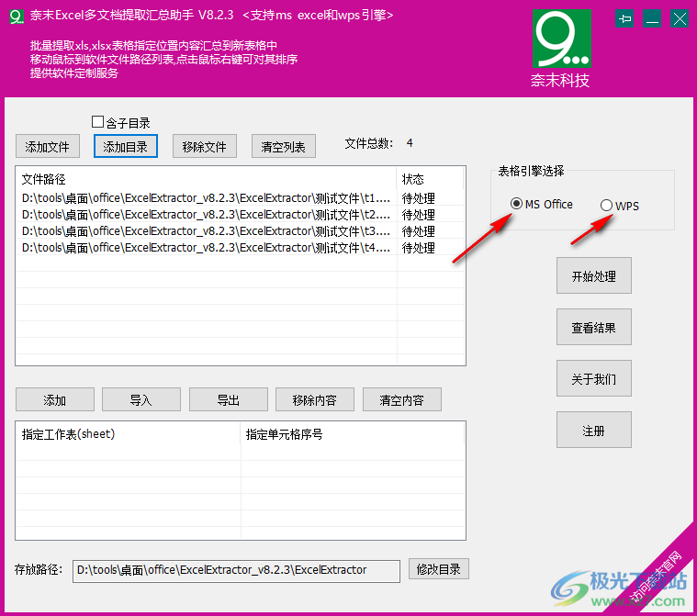Click 待处理 status of the t4 row

[418, 248]
